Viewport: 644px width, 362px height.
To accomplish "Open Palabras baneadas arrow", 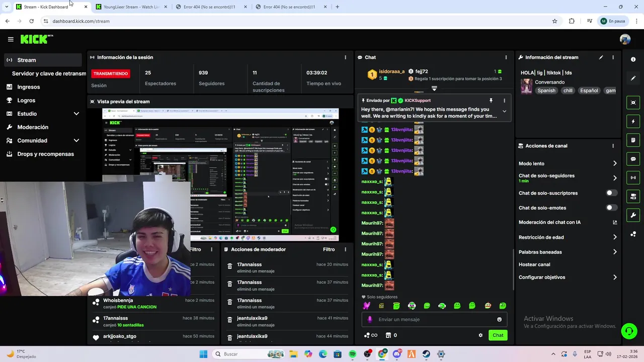I will (x=615, y=252).
